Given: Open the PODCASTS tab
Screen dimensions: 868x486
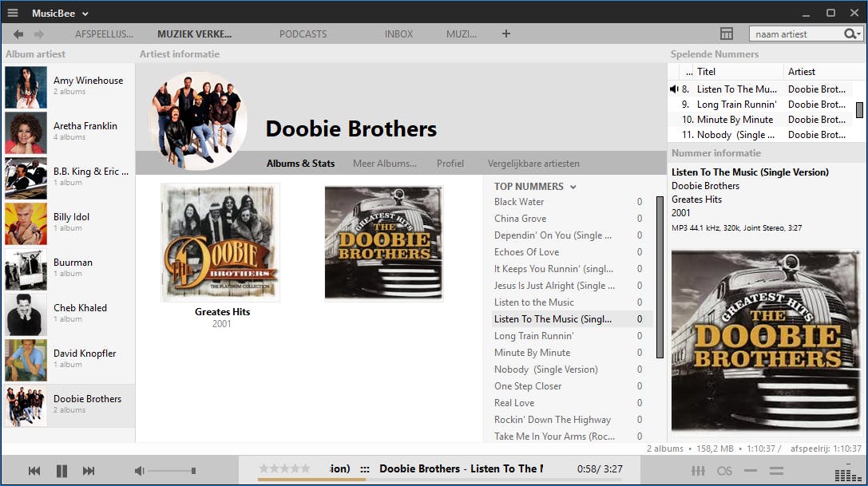Looking at the screenshot, I should pos(303,34).
